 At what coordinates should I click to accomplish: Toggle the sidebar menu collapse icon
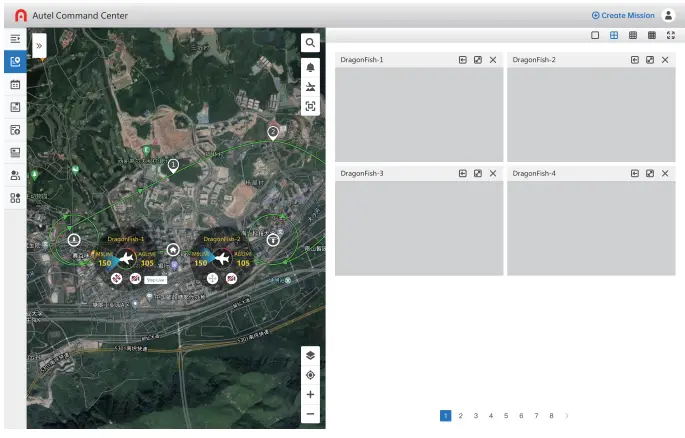coord(15,39)
